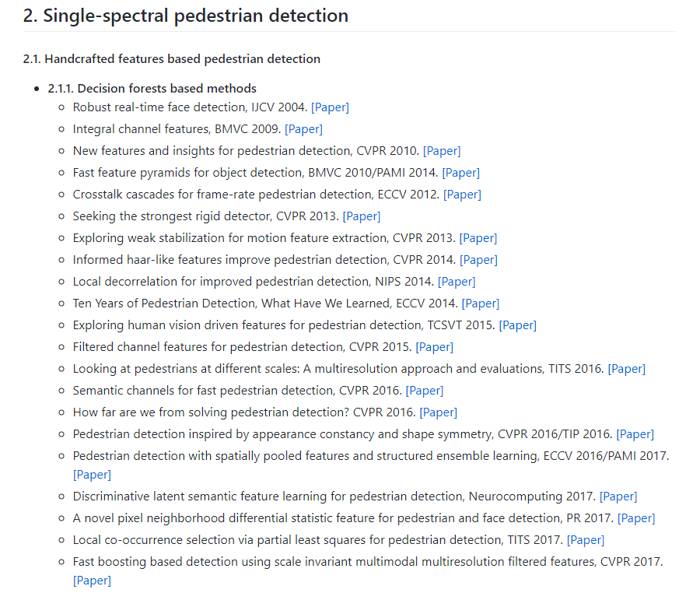The height and width of the screenshot is (593, 700).
Task: Open Paper link for Discriminative latent semantic feature learning
Action: pyautogui.click(x=618, y=497)
